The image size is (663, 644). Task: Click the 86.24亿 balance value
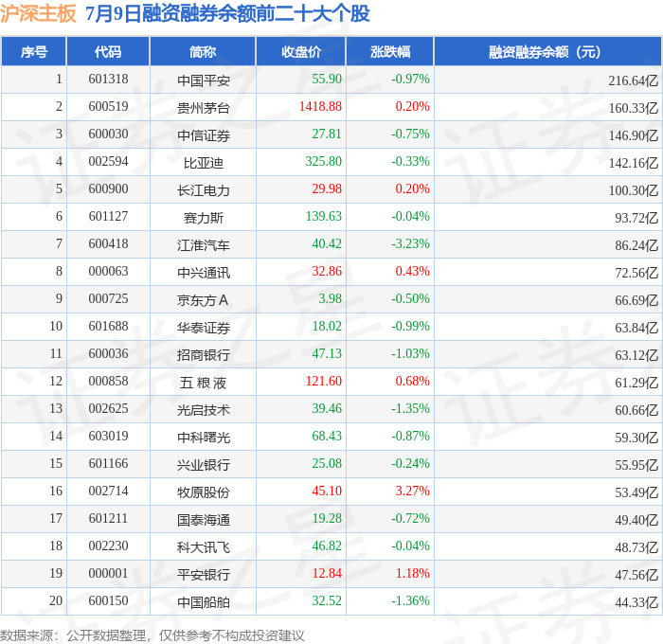(636, 245)
